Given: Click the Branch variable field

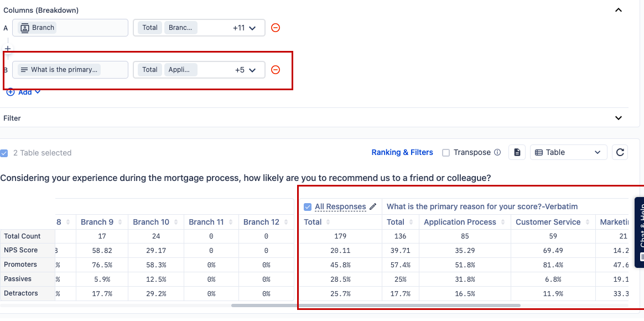Looking at the screenshot, I should click(70, 28).
